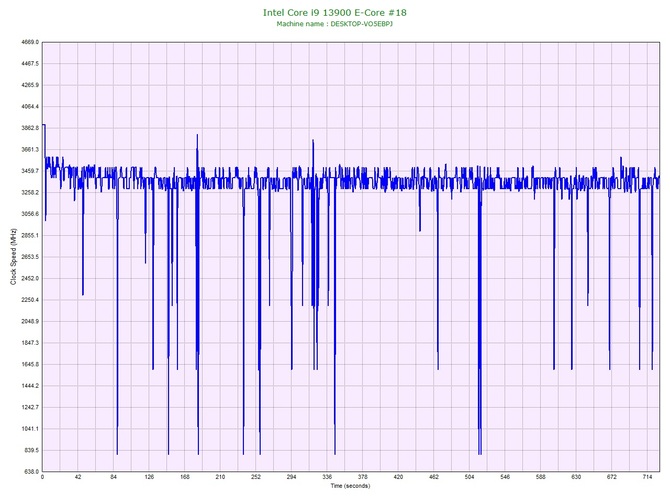The height and width of the screenshot is (503, 670).
Task: Click the y-axis value 638.0
Action: tap(31, 472)
